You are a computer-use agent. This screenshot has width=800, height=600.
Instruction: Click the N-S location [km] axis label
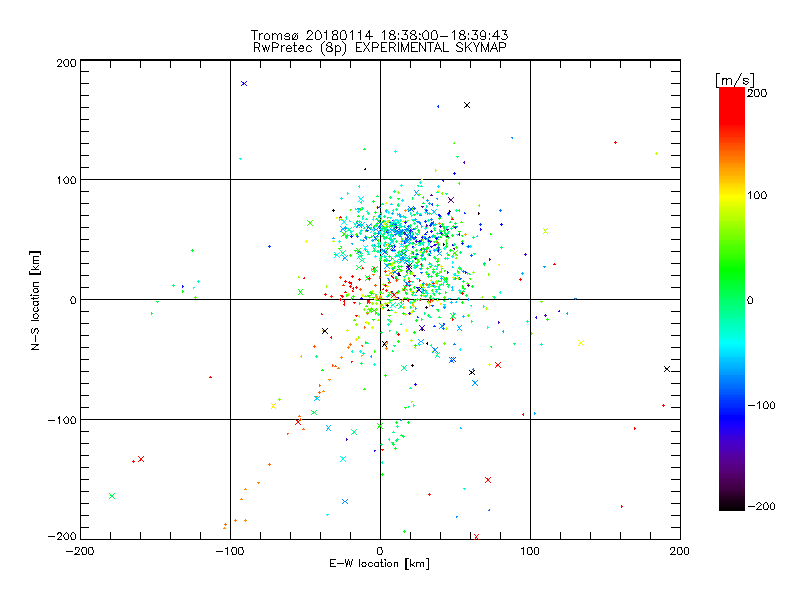coord(35,301)
